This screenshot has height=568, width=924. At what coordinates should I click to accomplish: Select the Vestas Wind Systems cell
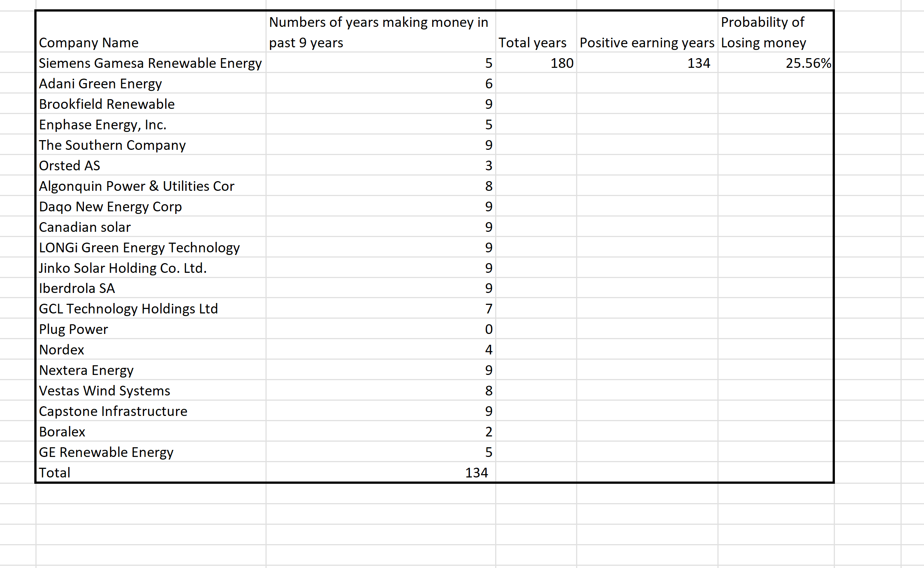pos(151,390)
